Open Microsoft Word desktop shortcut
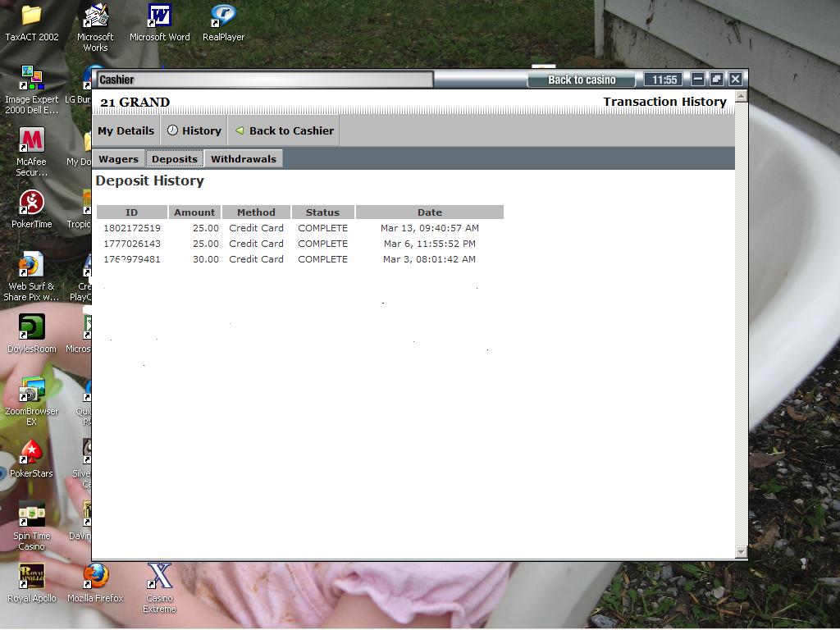 pos(160,23)
